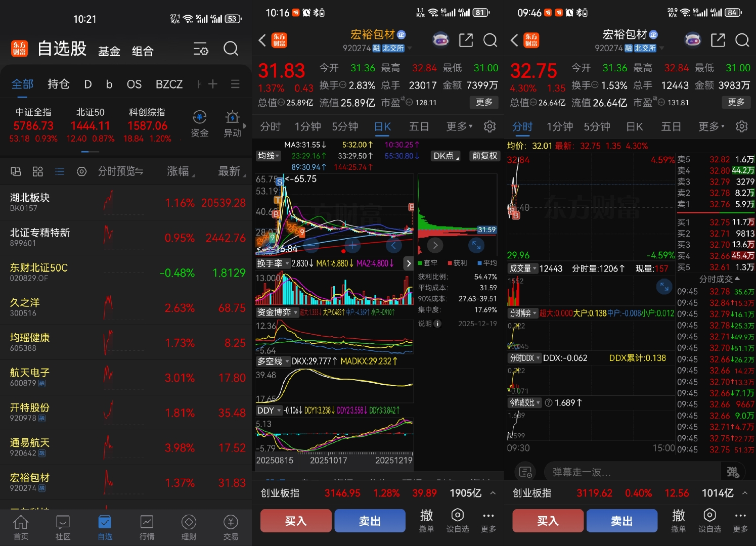Viewport: 756px width, 546px height.
Task: Open search in the 自选股 screen
Action: [231, 49]
